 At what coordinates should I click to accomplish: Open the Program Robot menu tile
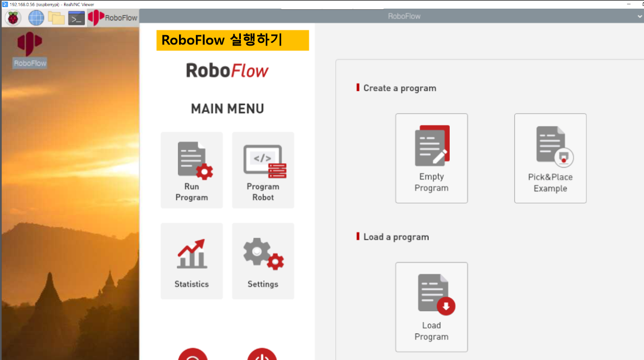tap(263, 170)
